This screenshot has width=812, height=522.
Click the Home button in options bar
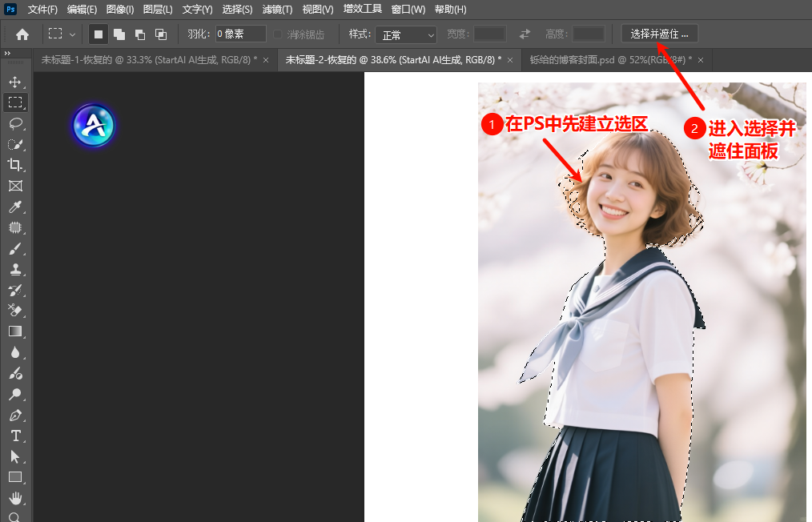click(22, 34)
